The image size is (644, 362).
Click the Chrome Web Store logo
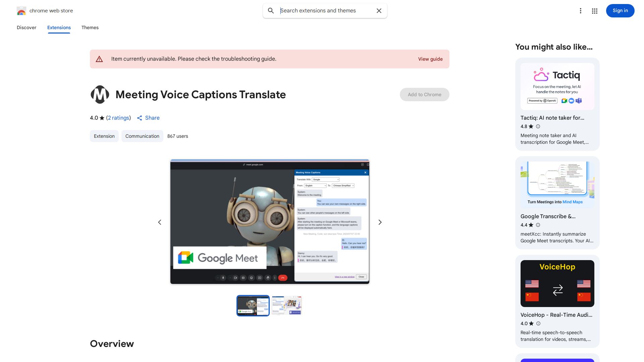[x=21, y=11]
